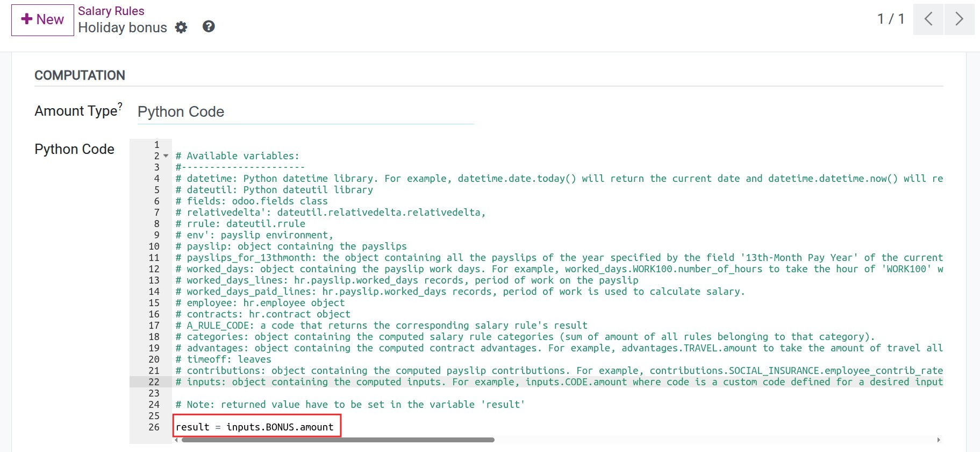Click the '# fields: odoo.fields class' line
Screen dimensions: 980x452
(252, 201)
